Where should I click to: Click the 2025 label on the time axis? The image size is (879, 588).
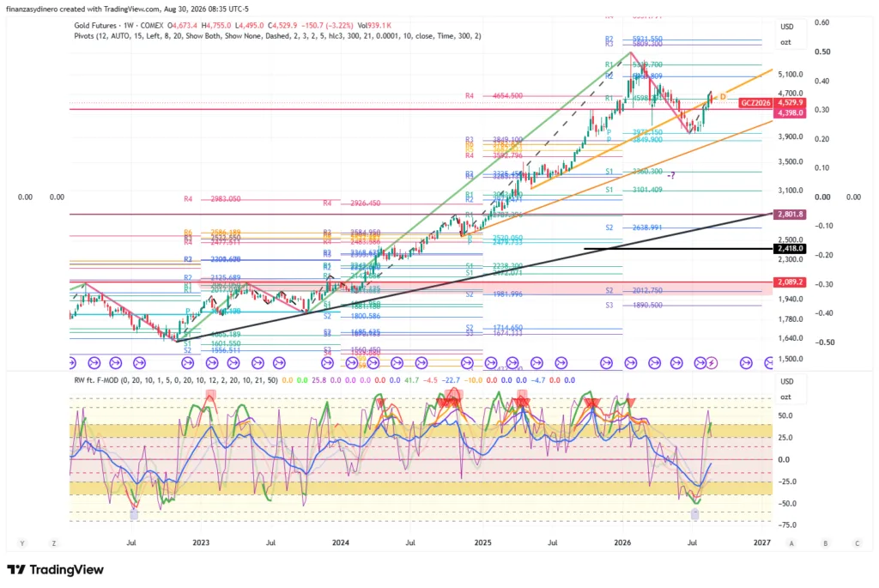(482, 543)
